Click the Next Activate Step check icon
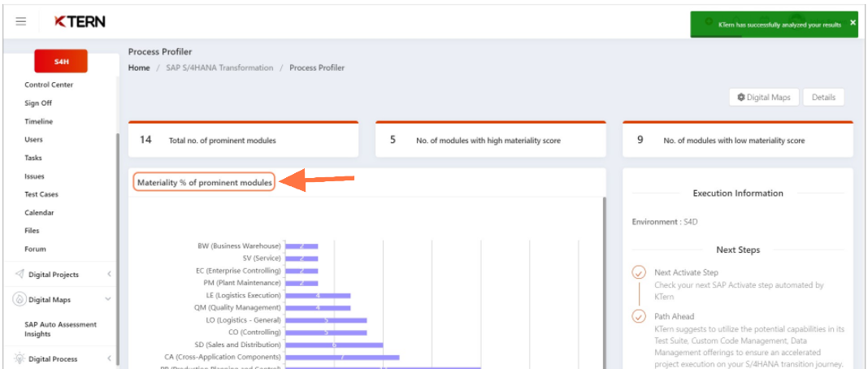The width and height of the screenshot is (868, 369). click(x=639, y=273)
